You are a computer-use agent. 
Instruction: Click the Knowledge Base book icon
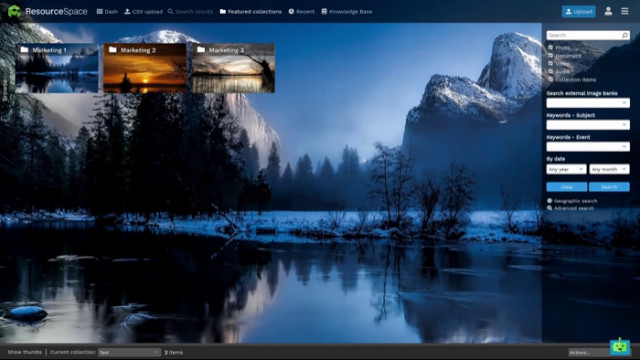(324, 11)
